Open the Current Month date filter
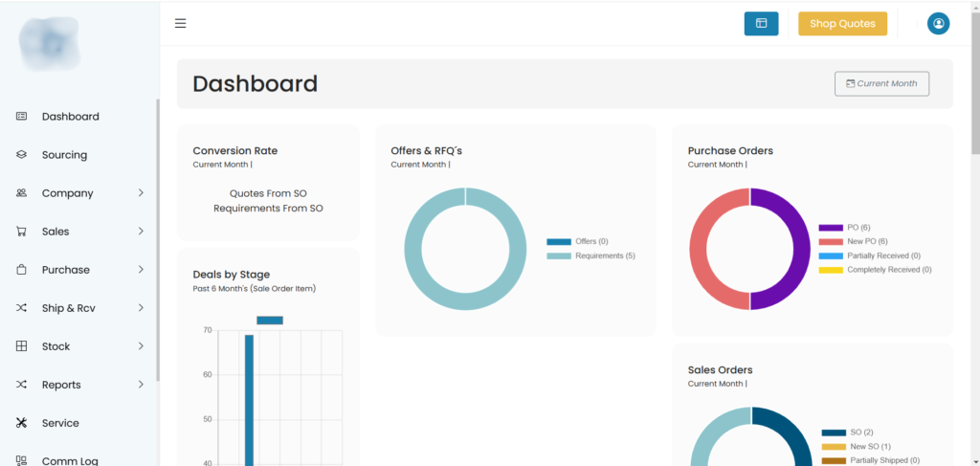Image resolution: width=980 pixels, height=466 pixels. click(881, 83)
